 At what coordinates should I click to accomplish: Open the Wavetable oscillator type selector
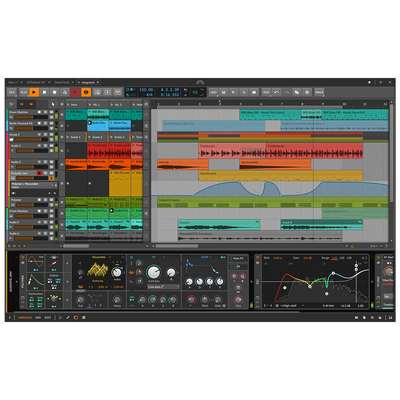(x=100, y=257)
